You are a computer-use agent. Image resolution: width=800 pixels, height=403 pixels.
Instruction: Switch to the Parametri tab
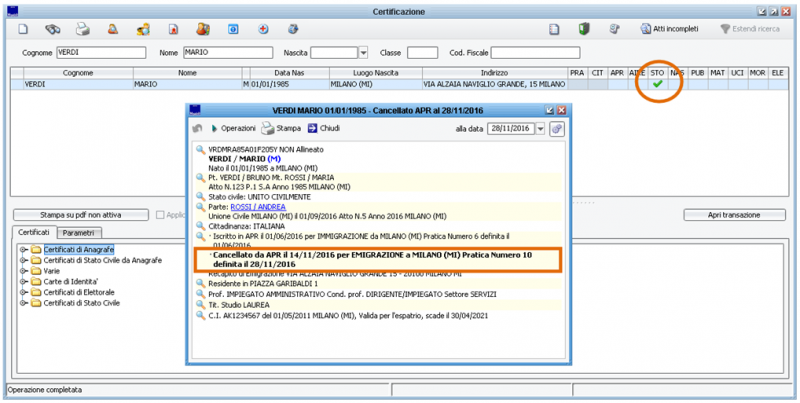[x=79, y=232]
